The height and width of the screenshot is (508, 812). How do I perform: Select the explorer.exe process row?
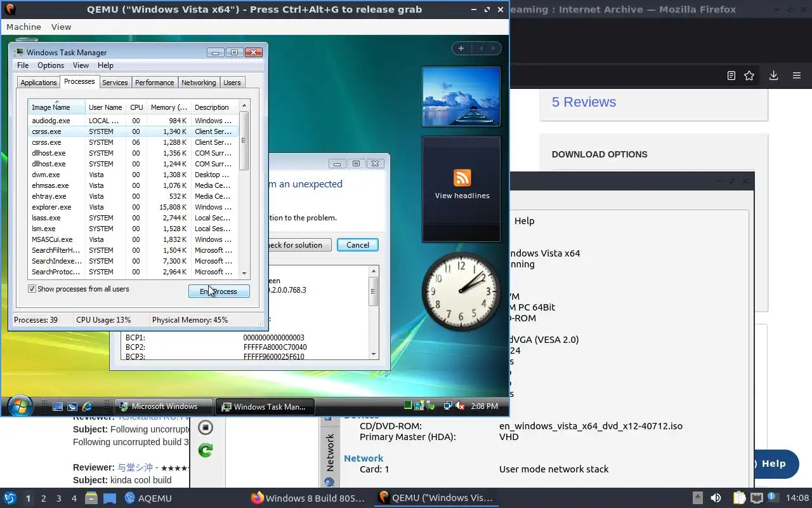pyautogui.click(x=133, y=207)
